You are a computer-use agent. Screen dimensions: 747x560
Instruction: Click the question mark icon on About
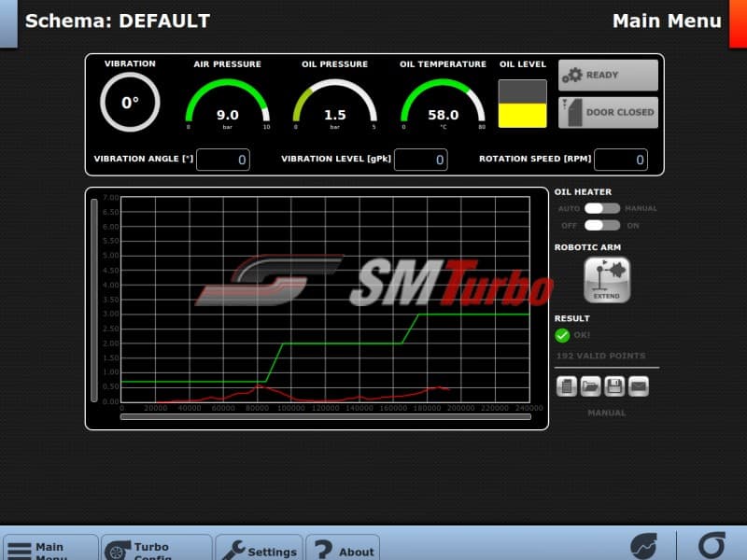[323, 550]
